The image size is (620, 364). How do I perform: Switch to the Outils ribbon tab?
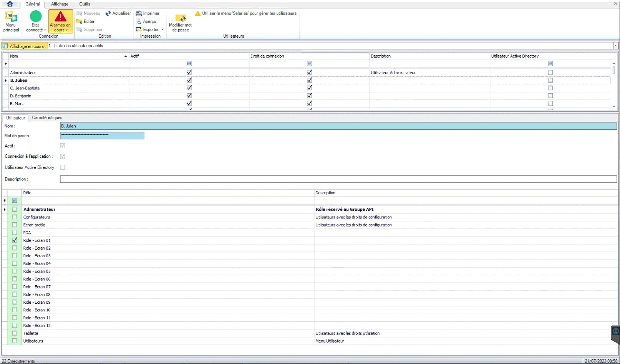[85, 4]
